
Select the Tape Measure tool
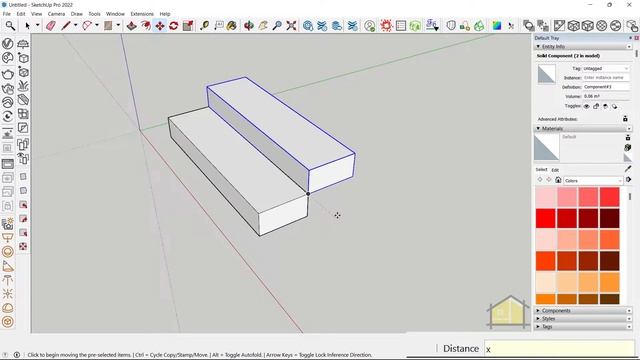[x=204, y=26]
